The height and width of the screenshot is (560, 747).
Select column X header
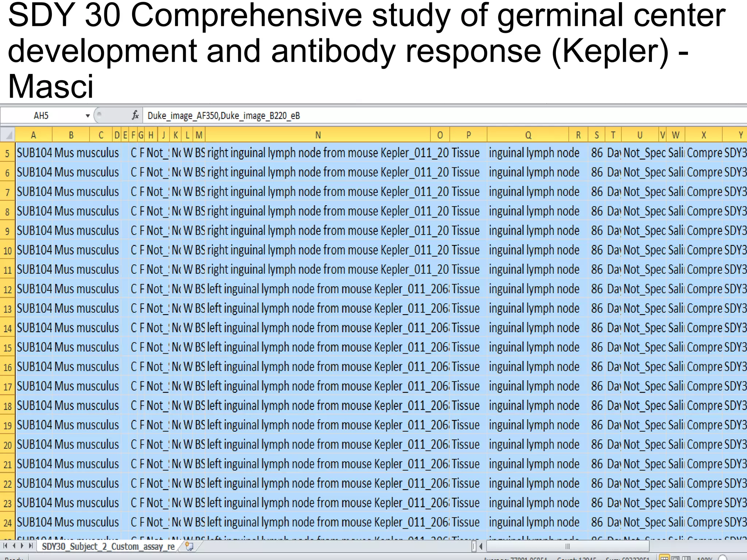(704, 135)
